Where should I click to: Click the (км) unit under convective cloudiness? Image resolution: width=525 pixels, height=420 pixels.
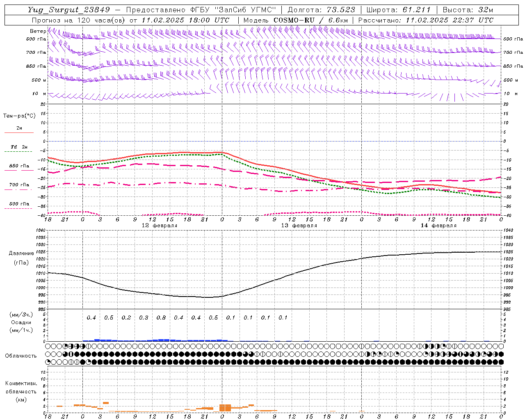(x=21, y=399)
